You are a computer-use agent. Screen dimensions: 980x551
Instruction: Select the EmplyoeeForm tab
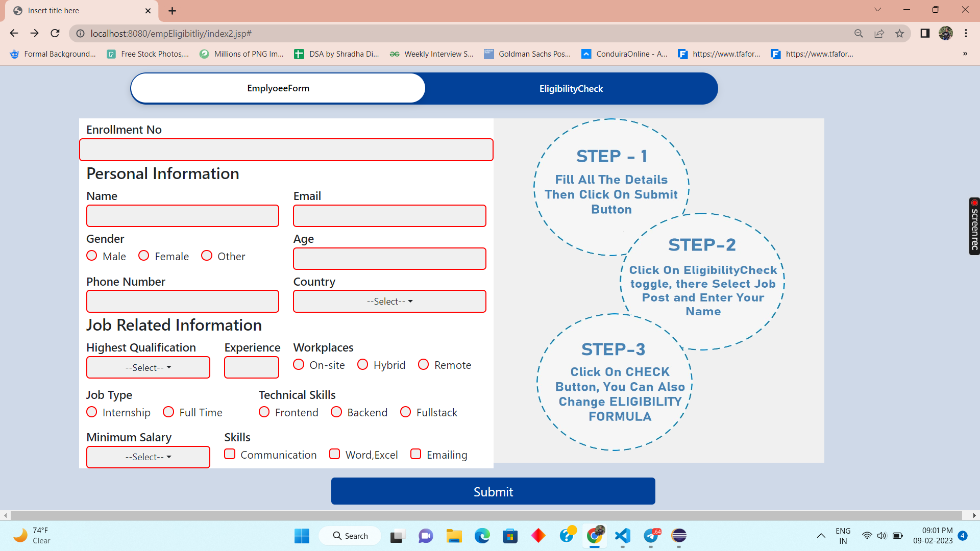[x=278, y=88]
